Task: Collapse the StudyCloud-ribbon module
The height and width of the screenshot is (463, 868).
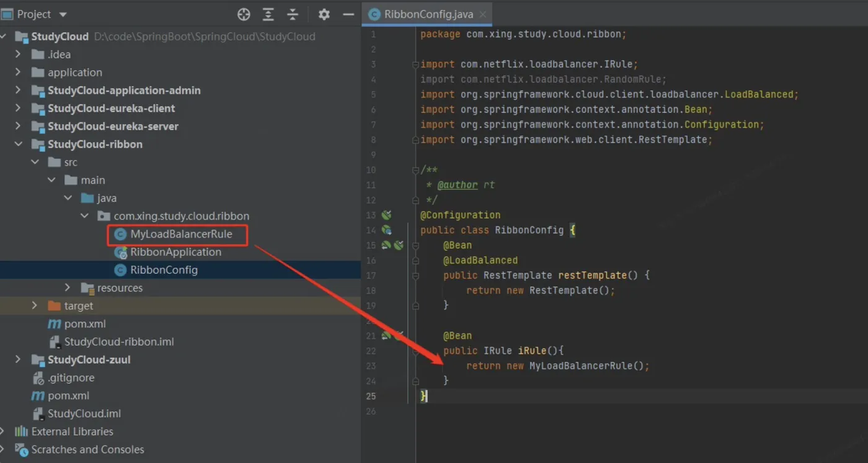Action: pos(19,145)
